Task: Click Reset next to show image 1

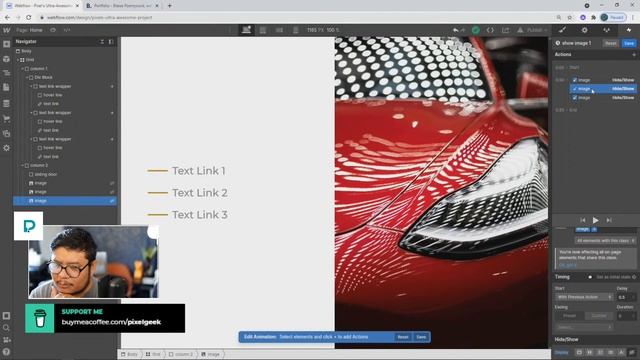Action: click(x=611, y=43)
